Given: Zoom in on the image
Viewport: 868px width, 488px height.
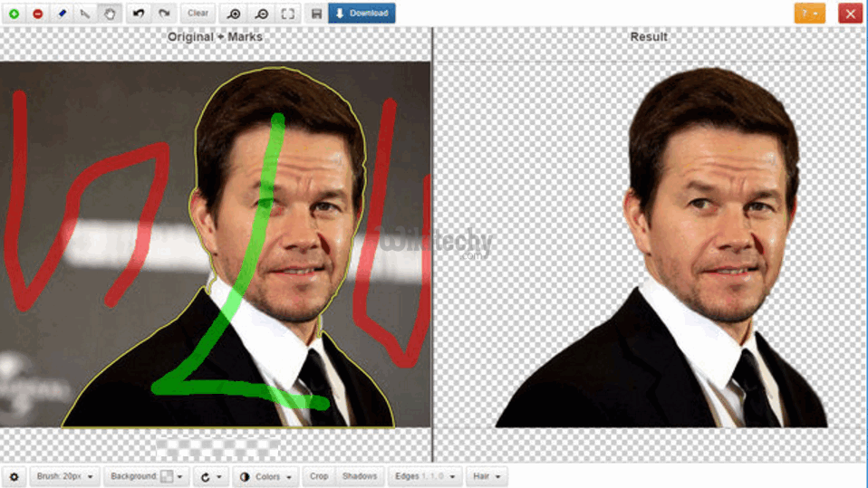Looking at the screenshot, I should (235, 14).
